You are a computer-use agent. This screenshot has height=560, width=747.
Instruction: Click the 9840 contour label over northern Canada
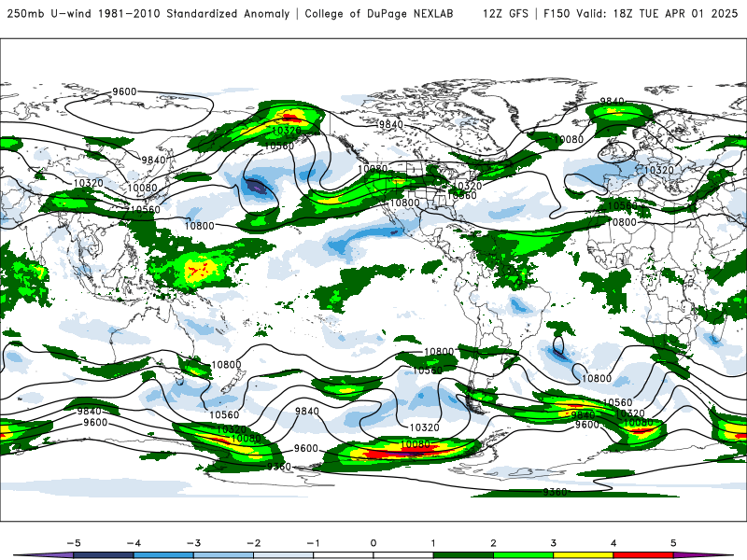pos(390,124)
